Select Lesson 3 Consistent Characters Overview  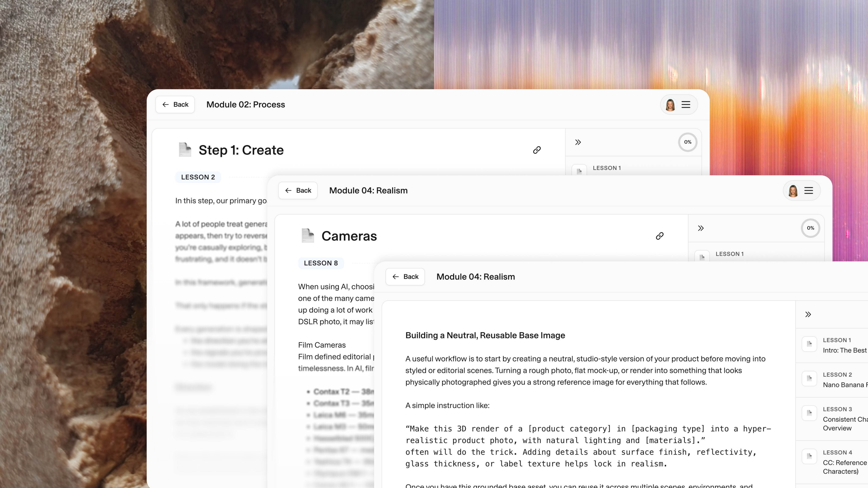coord(839,419)
